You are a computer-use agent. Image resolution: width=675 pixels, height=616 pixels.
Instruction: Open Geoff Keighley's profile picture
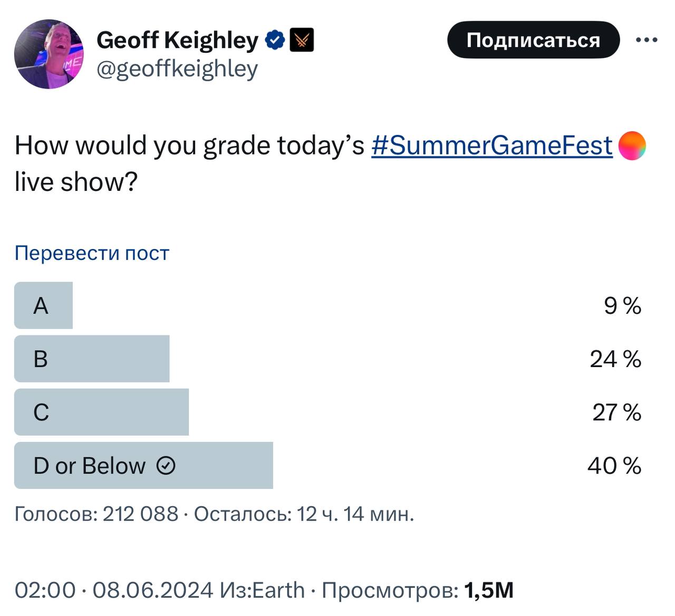point(49,54)
